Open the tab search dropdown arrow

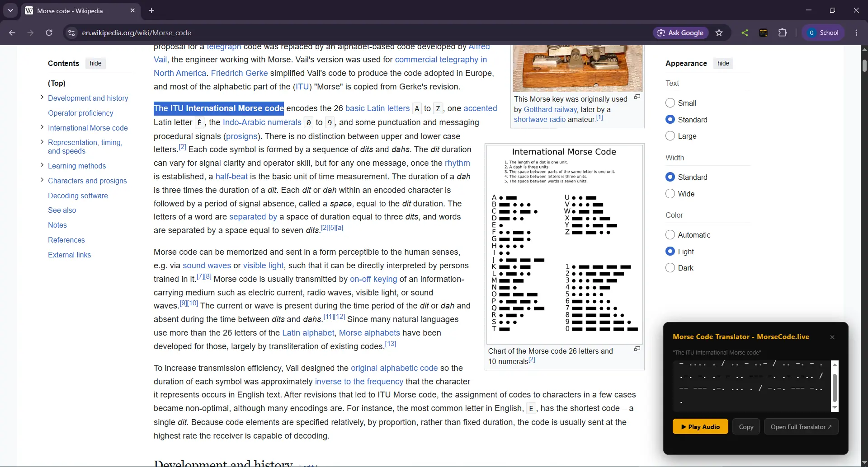[10, 10]
